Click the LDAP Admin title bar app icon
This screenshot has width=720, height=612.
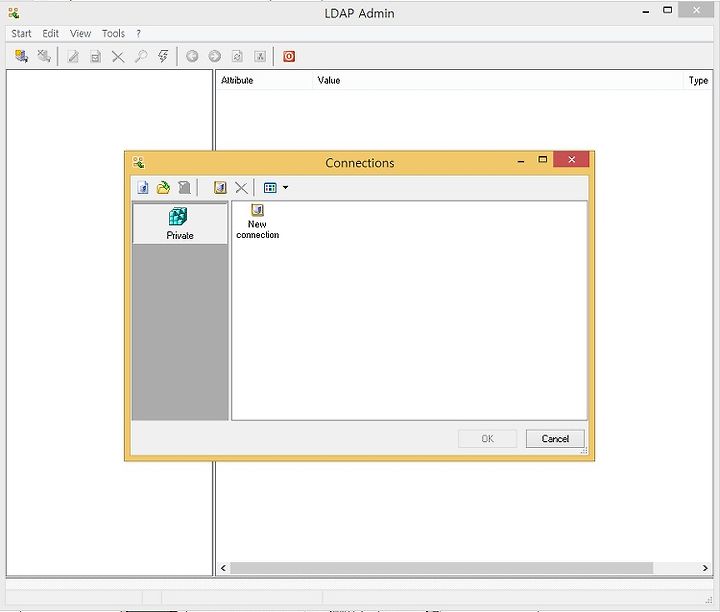pos(14,13)
